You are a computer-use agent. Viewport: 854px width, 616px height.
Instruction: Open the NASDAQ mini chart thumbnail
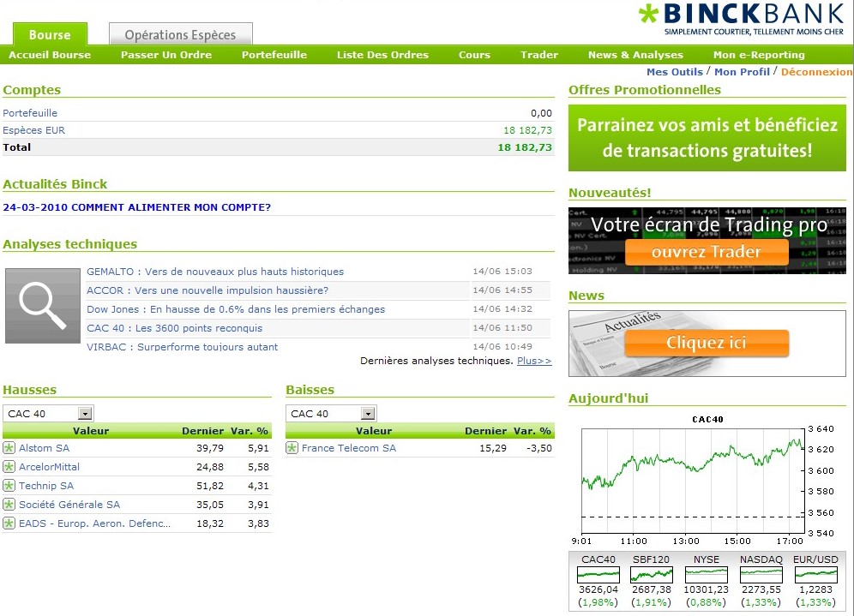click(761, 574)
